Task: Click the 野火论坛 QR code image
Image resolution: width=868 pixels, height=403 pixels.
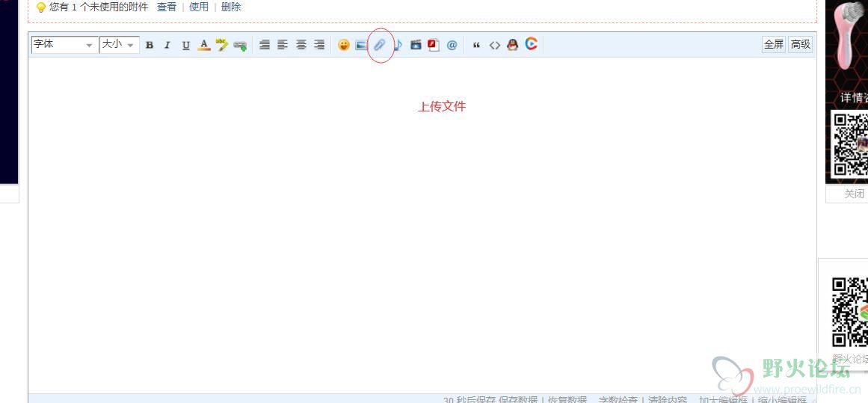Action: click(x=849, y=312)
